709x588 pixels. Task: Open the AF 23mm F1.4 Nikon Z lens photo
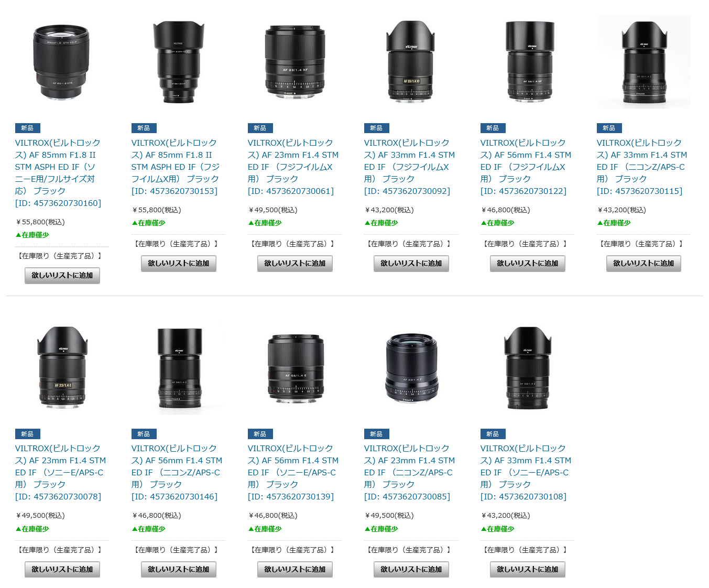tap(411, 368)
